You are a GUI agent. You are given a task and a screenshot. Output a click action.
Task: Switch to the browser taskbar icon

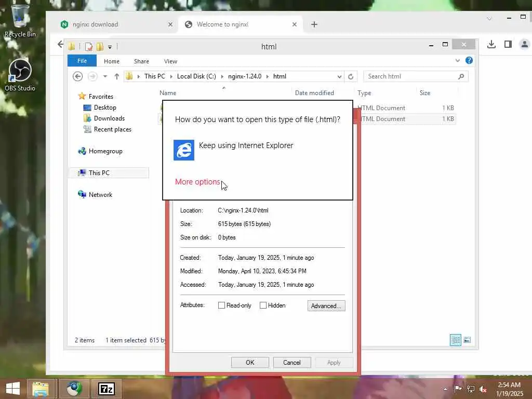click(x=74, y=389)
